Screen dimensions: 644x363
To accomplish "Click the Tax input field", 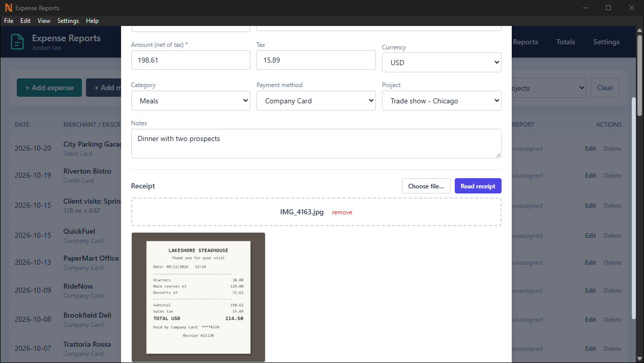I will coord(316,60).
